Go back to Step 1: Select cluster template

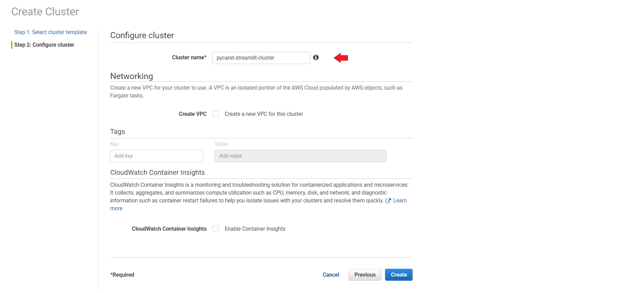click(x=50, y=32)
